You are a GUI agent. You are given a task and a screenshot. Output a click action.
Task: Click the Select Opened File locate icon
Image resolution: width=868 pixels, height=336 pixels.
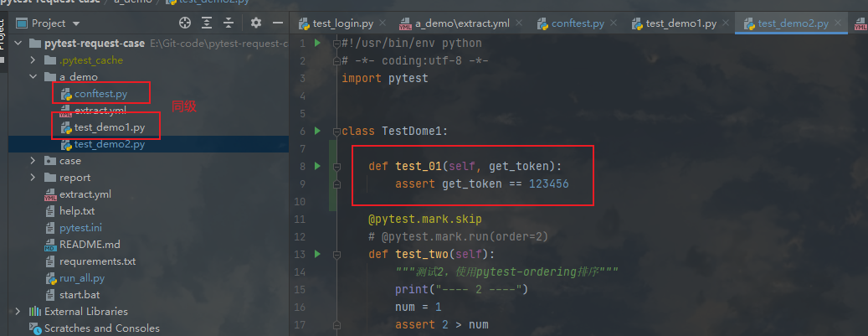coord(185,23)
